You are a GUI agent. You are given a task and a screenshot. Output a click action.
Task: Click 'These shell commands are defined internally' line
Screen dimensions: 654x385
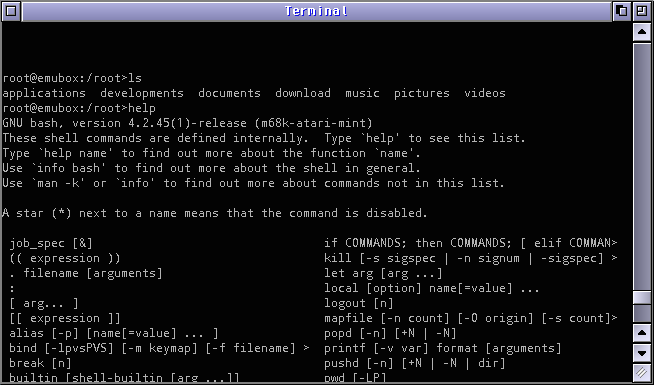tap(264, 138)
